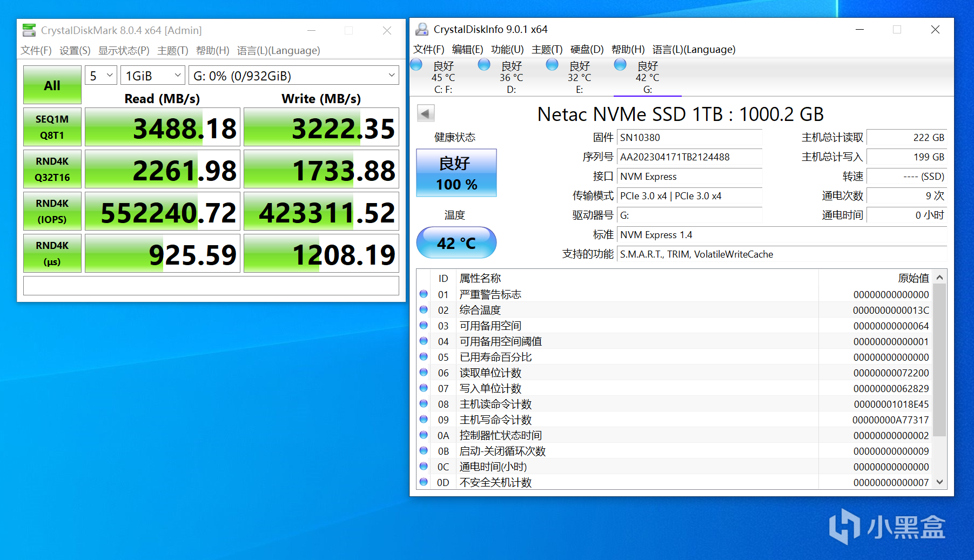Click the serial number field AA202304171TB2124488
This screenshot has width=974, height=560.
coord(690,157)
